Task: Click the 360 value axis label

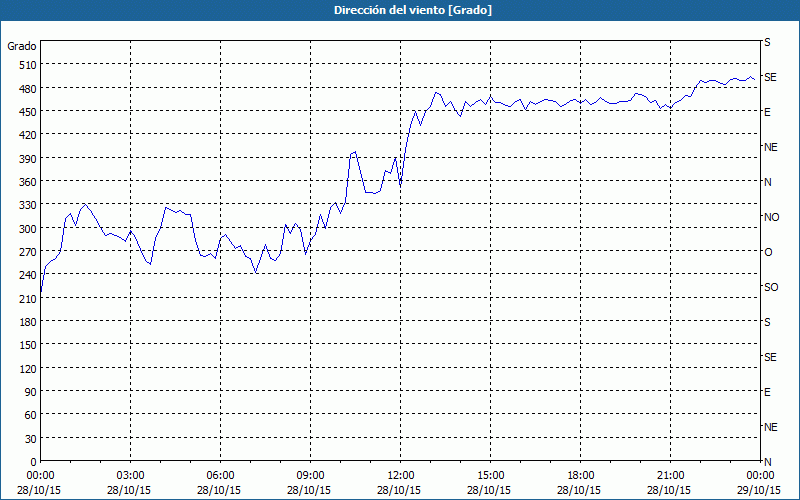Action: [28, 182]
